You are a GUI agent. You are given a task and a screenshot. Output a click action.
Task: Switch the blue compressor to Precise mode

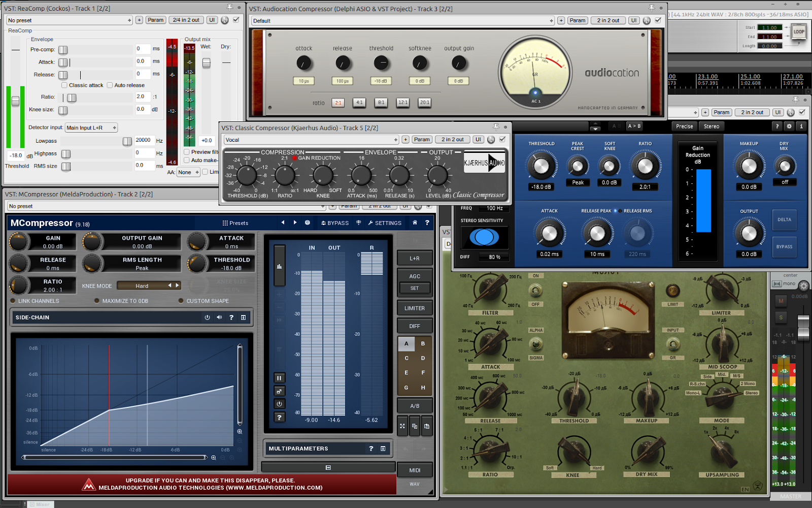[x=684, y=126]
